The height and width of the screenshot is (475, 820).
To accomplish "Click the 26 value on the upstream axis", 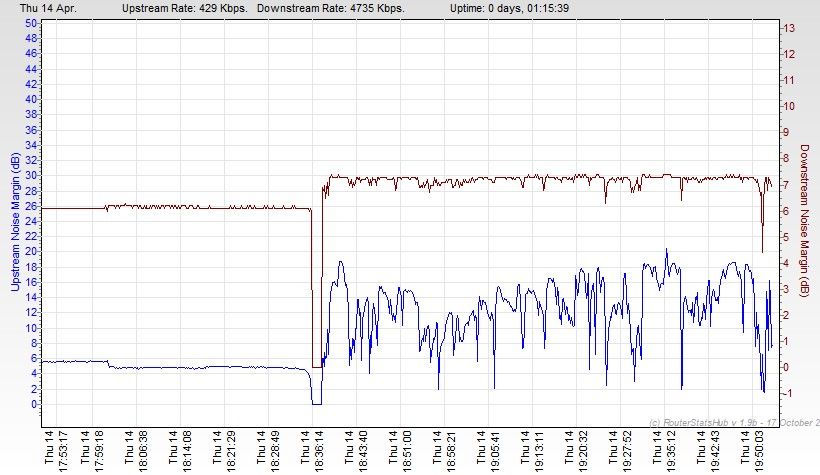I will tap(32, 206).
